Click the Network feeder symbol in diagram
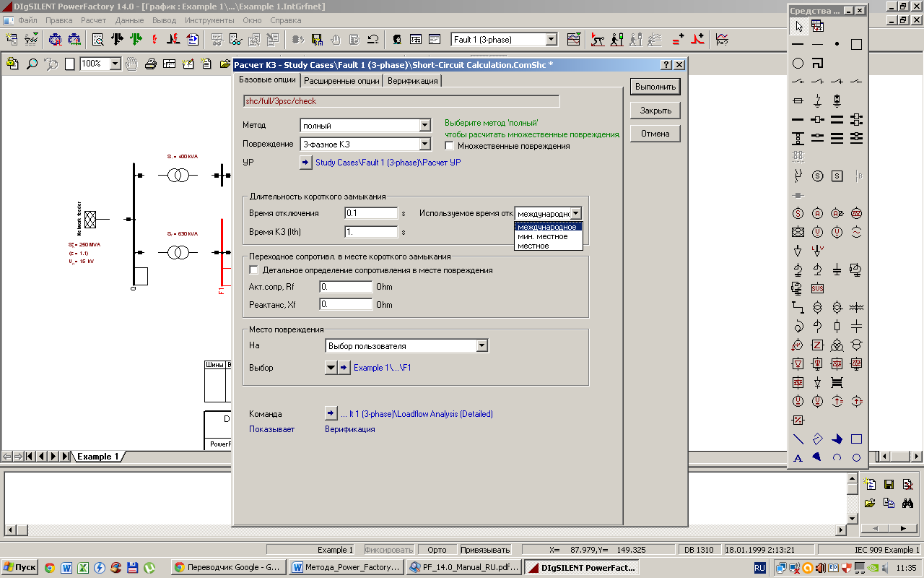This screenshot has width=924, height=578. pos(91,219)
